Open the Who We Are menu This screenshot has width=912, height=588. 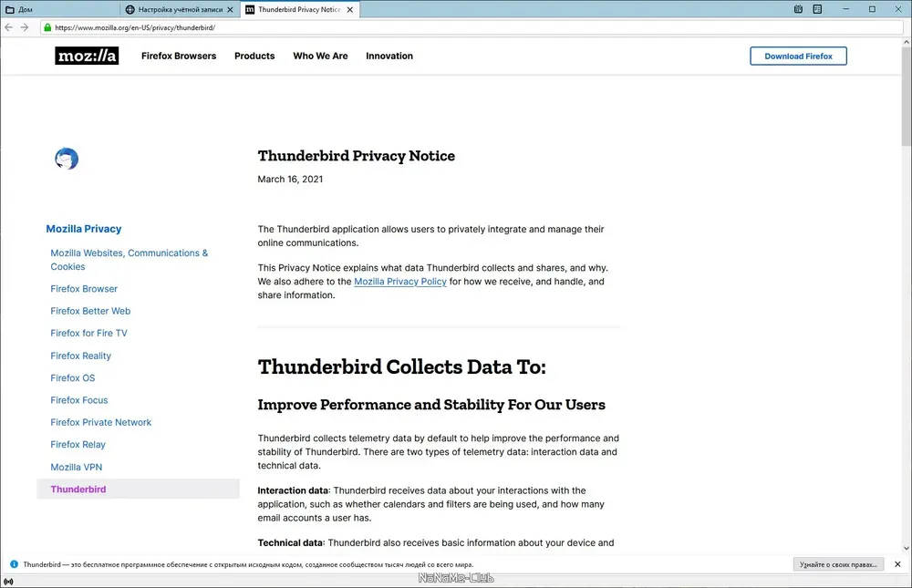tap(320, 56)
